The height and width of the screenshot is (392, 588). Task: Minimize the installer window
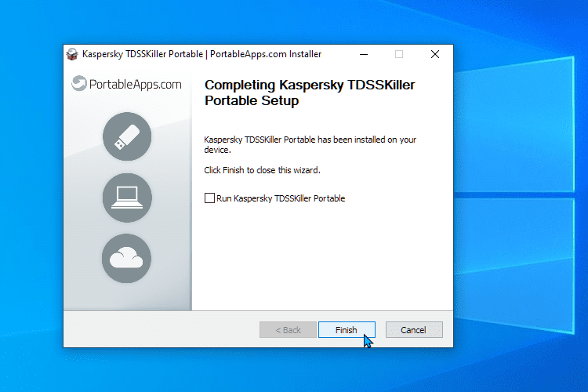tap(363, 54)
